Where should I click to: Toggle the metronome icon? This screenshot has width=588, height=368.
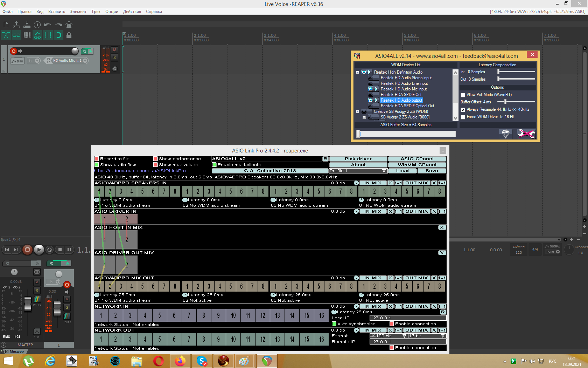pyautogui.click(x=69, y=25)
